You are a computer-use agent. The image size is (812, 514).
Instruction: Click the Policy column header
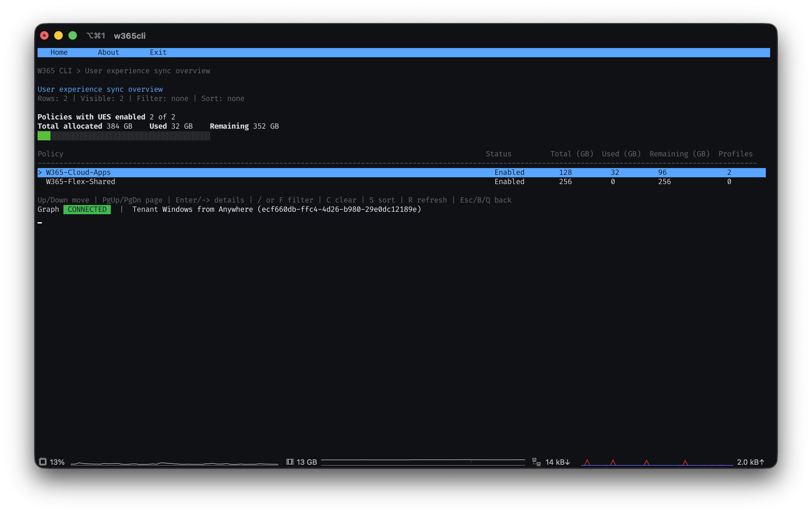pyautogui.click(x=50, y=154)
